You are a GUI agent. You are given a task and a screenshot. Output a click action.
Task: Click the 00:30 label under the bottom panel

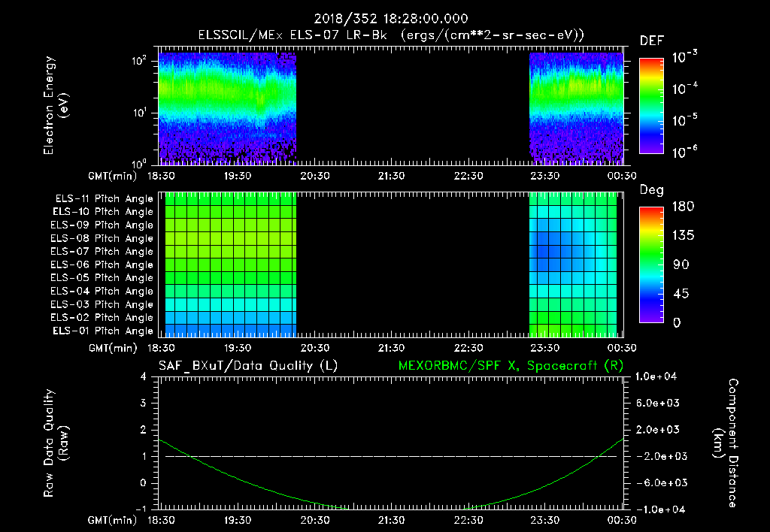pyautogui.click(x=622, y=520)
